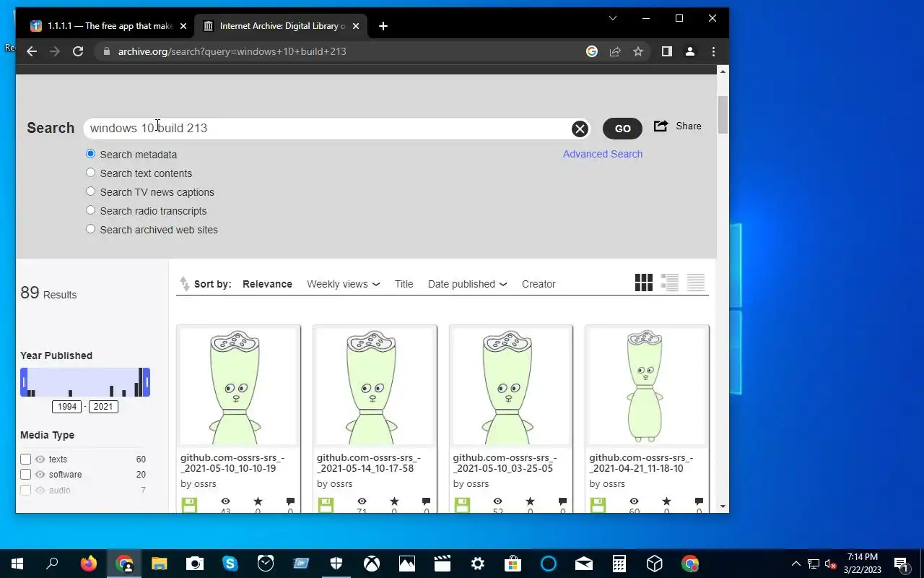924x578 pixels.
Task: Grab the left year range slider handle
Action: point(24,382)
